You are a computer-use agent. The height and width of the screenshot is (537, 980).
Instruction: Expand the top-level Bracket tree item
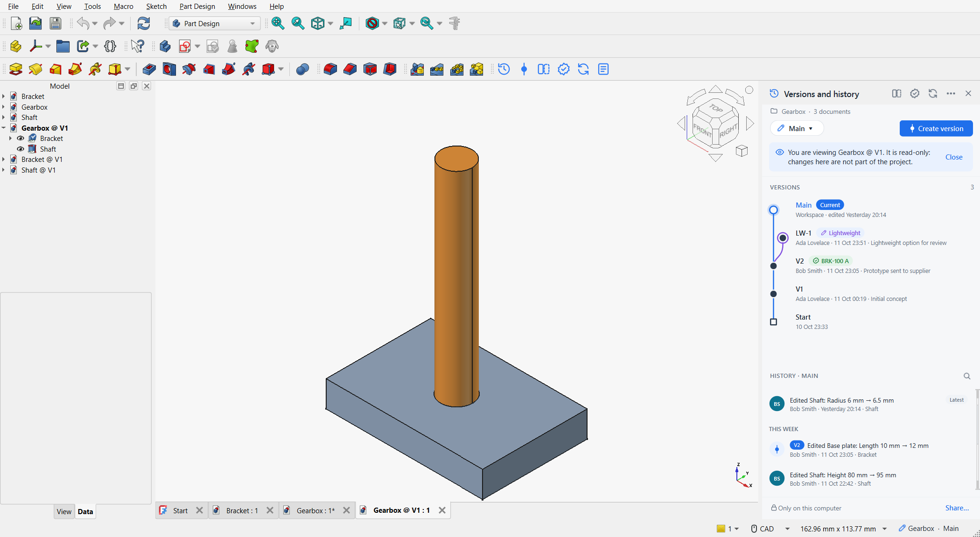click(4, 97)
